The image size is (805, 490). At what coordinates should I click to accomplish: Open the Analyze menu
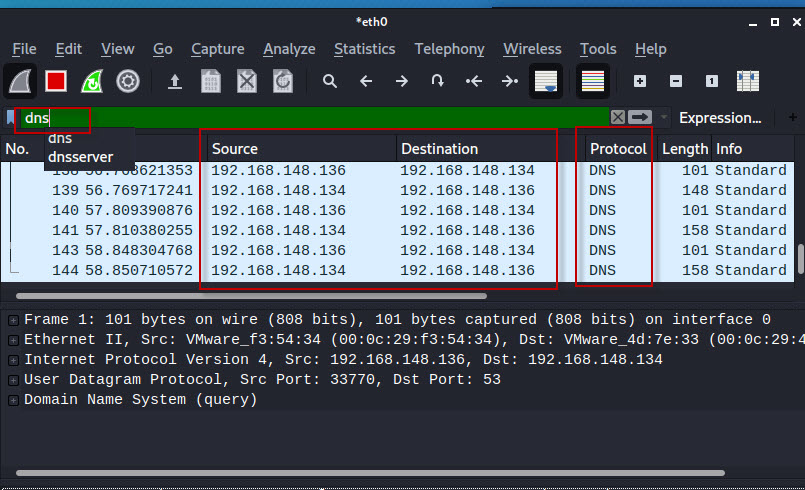tap(289, 49)
